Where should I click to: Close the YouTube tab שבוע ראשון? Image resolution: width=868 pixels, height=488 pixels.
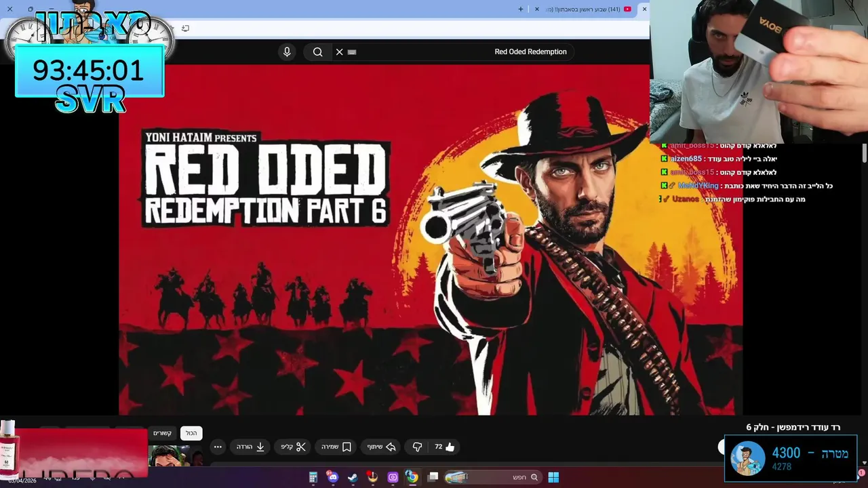pyautogui.click(x=537, y=9)
